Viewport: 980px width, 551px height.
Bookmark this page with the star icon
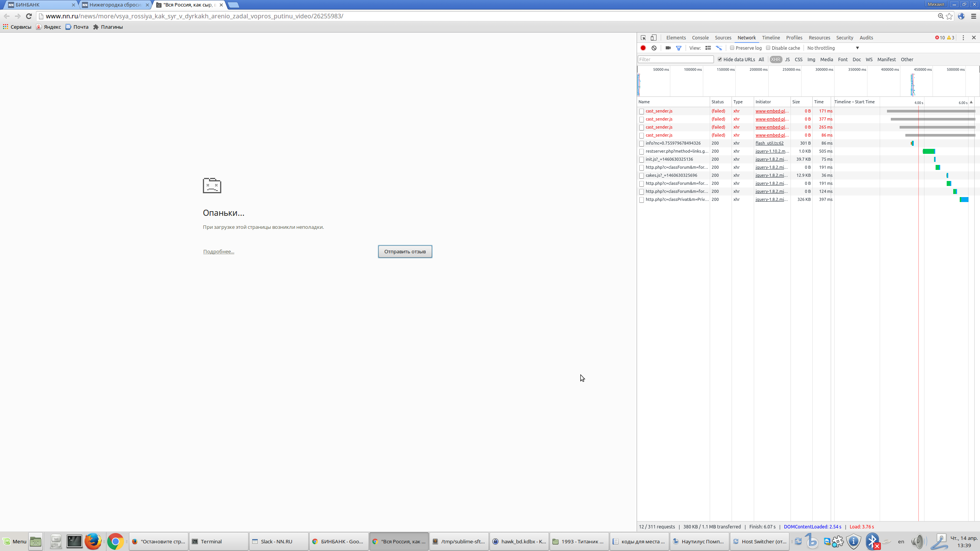[949, 16]
